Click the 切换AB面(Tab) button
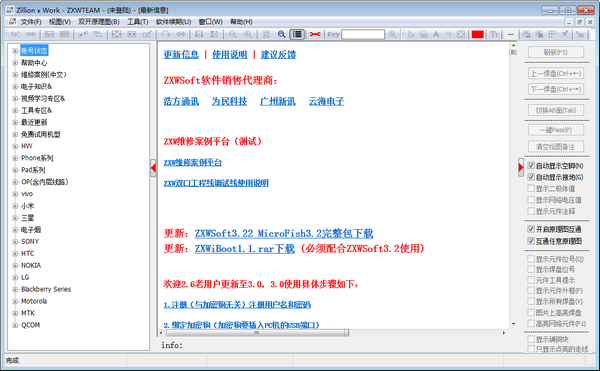Image resolution: width=600 pixels, height=371 pixels. pyautogui.click(x=556, y=110)
